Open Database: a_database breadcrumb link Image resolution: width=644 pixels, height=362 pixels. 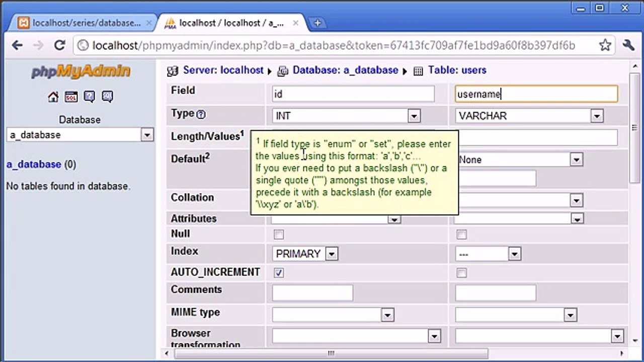tap(346, 70)
